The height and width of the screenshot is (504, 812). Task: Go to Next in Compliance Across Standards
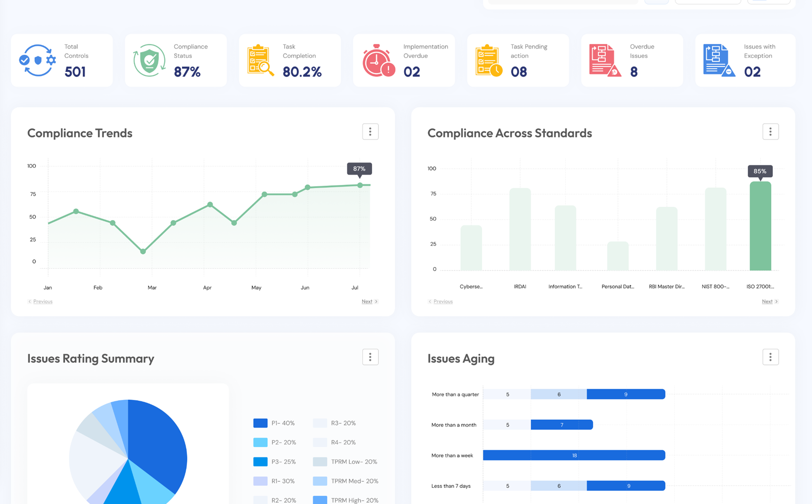pos(770,301)
